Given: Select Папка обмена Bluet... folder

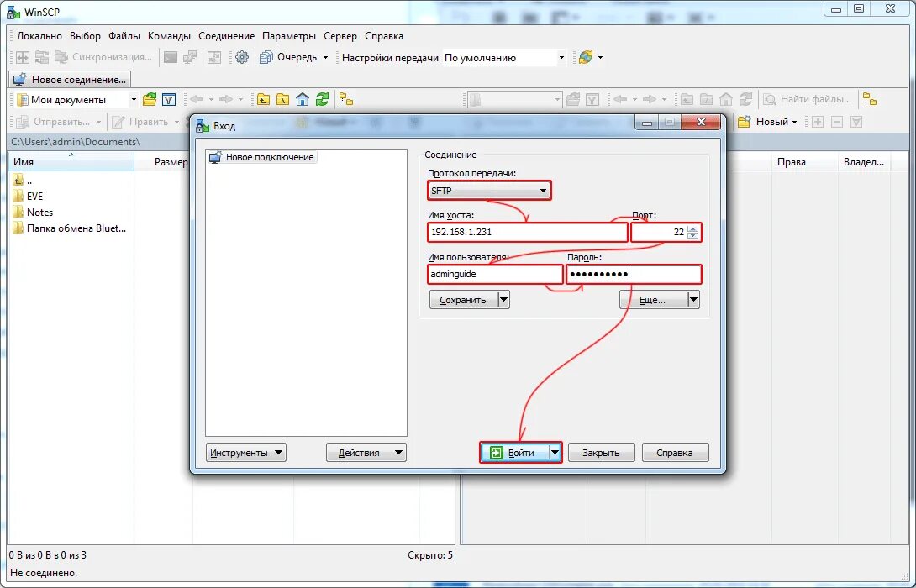Looking at the screenshot, I should (70, 228).
